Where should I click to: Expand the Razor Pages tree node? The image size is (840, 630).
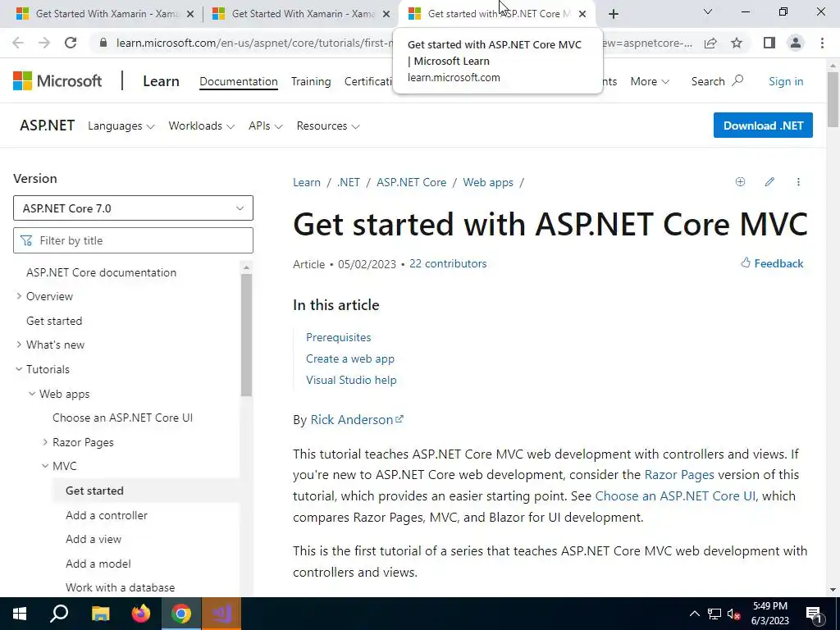(x=45, y=442)
